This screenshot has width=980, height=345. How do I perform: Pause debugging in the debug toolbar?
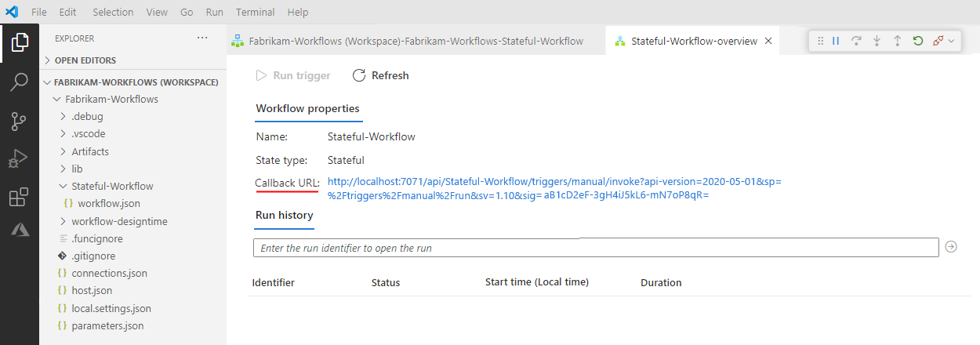836,41
